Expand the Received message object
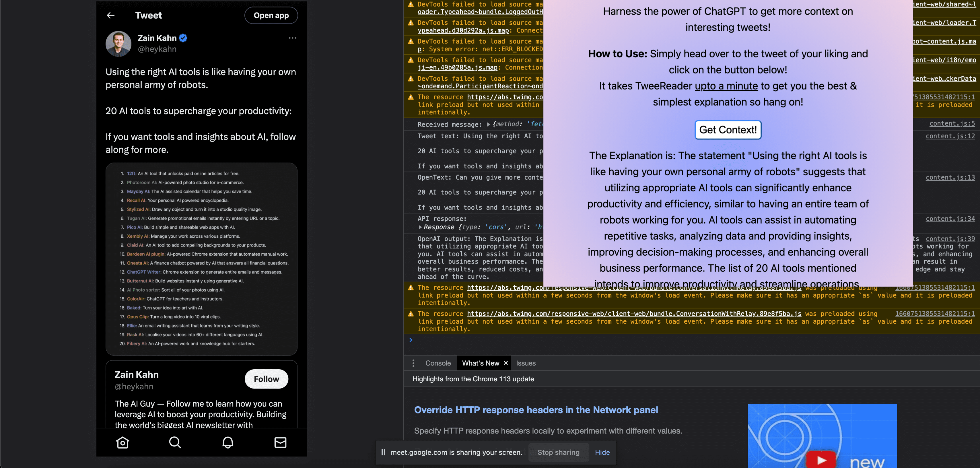The image size is (980, 468). [x=489, y=125]
